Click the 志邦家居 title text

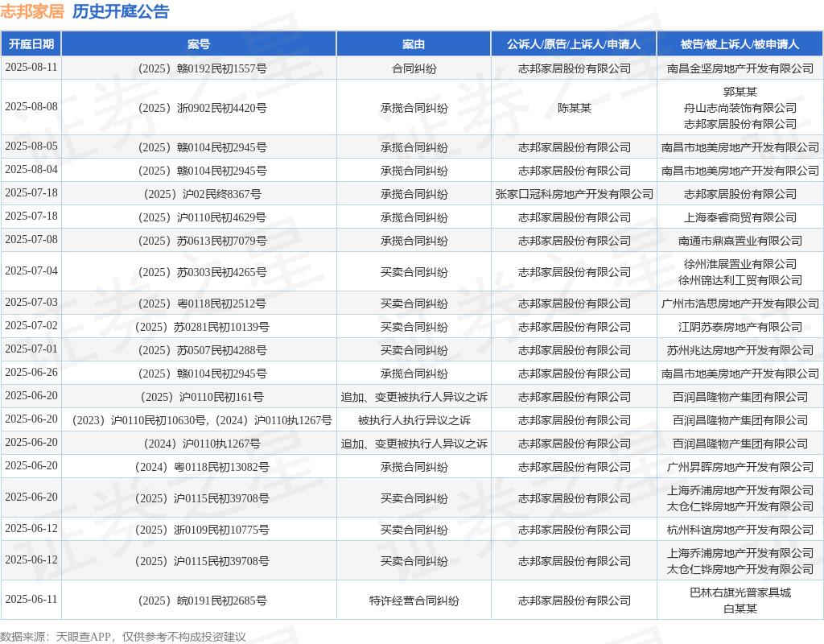click(32, 11)
